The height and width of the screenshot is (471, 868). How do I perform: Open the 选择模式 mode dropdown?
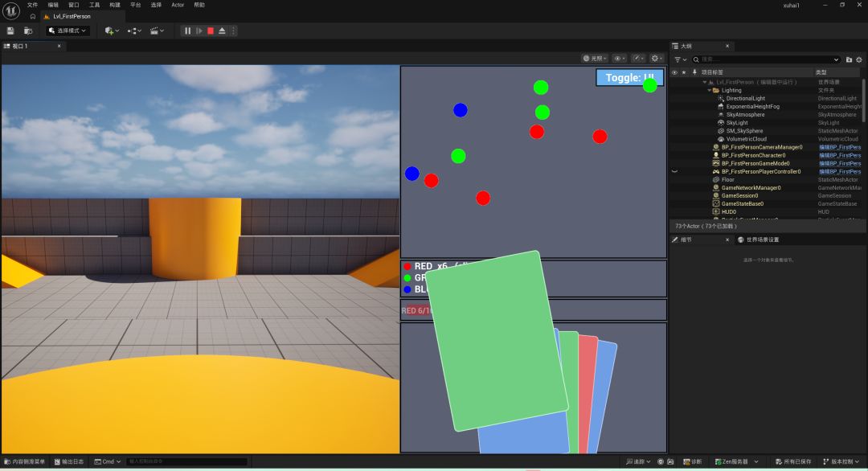[68, 31]
